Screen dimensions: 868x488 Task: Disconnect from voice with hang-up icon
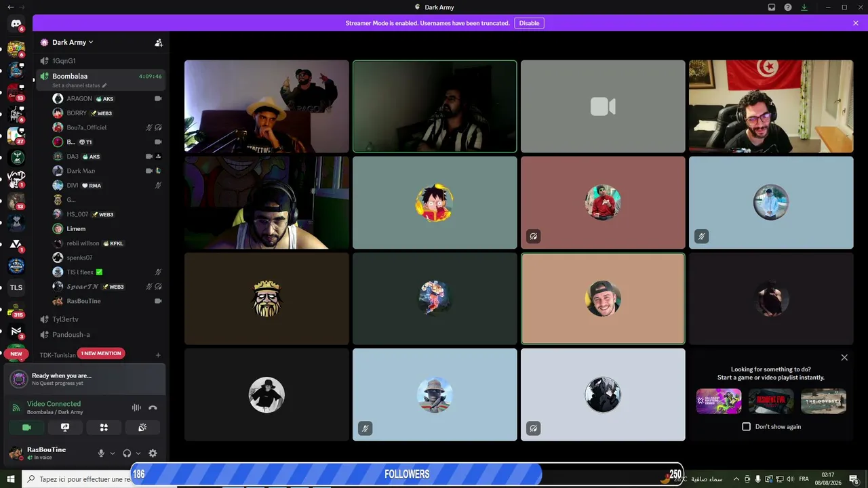[x=153, y=407]
